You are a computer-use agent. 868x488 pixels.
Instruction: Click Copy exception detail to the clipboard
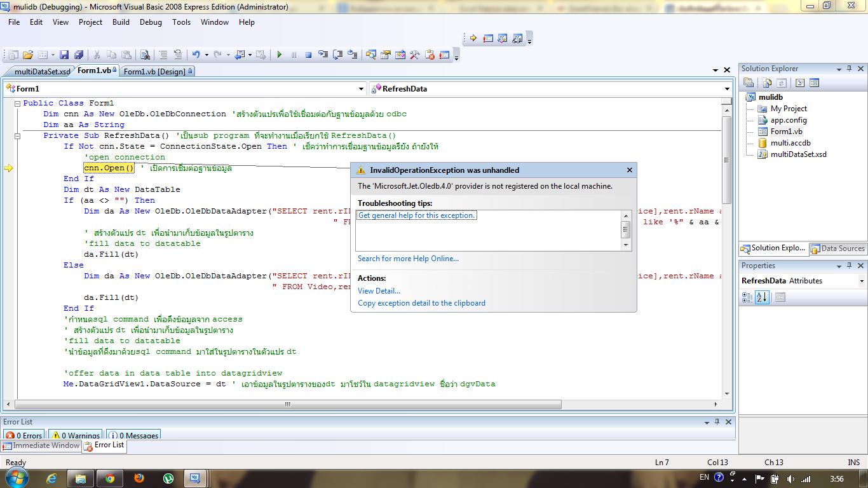click(421, 303)
